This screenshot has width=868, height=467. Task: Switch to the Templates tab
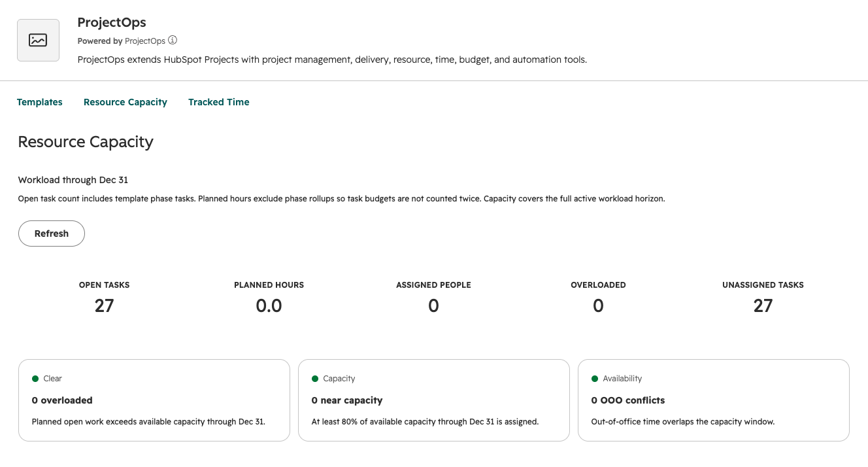click(40, 102)
